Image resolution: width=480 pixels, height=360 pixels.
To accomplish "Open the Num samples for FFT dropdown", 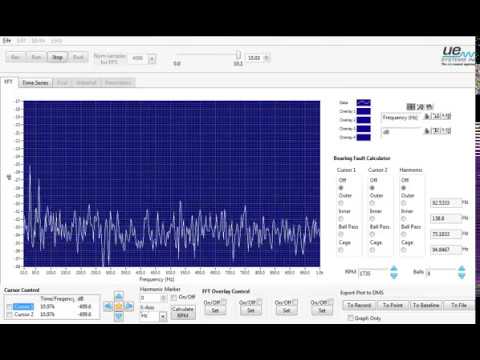I will tap(152, 59).
